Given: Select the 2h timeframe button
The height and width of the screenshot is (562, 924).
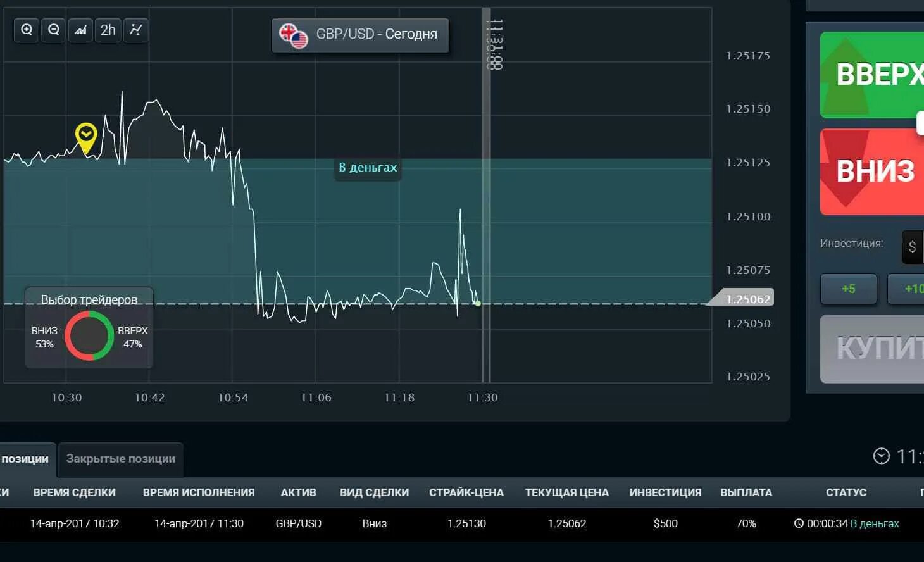Looking at the screenshot, I should 108,30.
